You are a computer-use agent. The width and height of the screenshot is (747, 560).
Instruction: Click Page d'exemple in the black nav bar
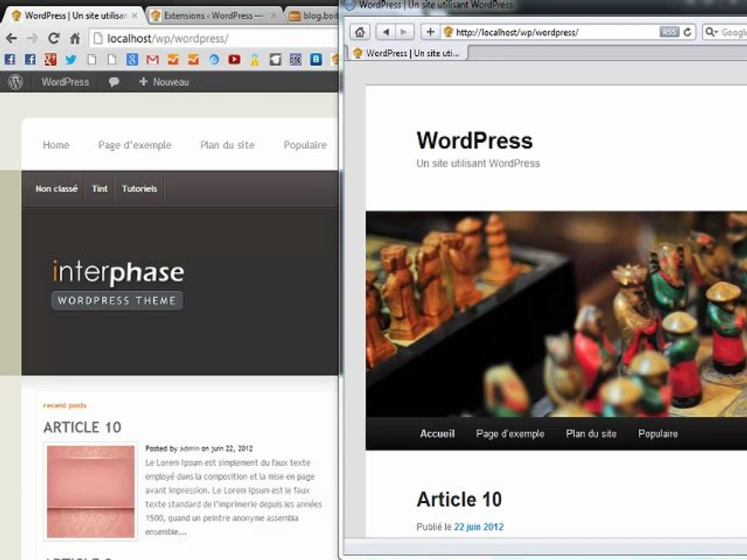[510, 434]
